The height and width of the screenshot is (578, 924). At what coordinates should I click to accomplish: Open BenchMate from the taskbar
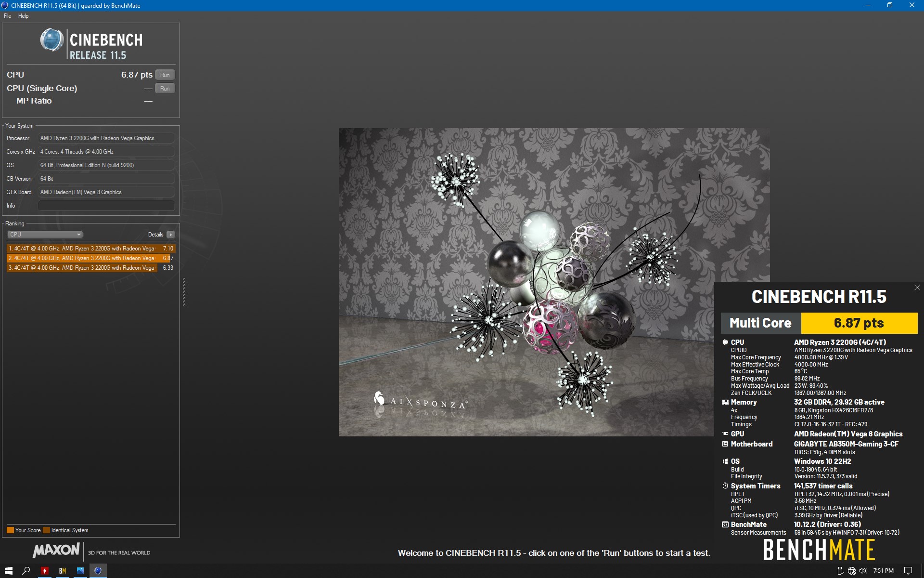(x=62, y=571)
